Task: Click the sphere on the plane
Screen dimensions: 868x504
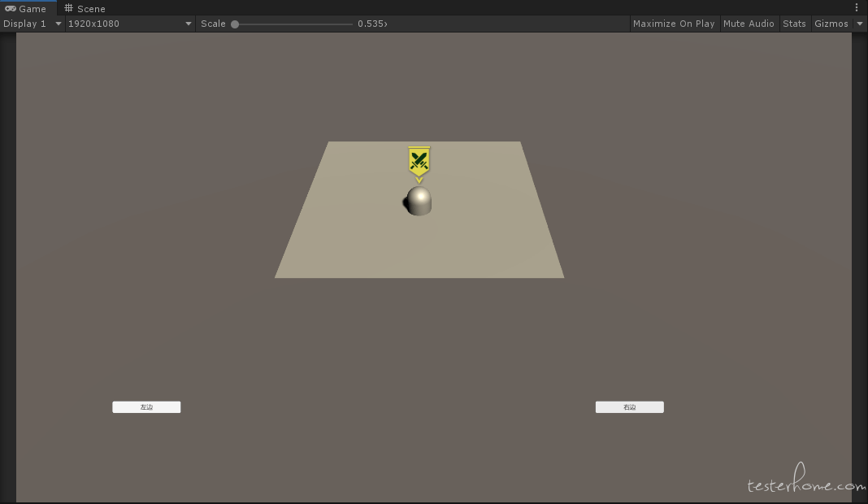Action: click(x=418, y=201)
